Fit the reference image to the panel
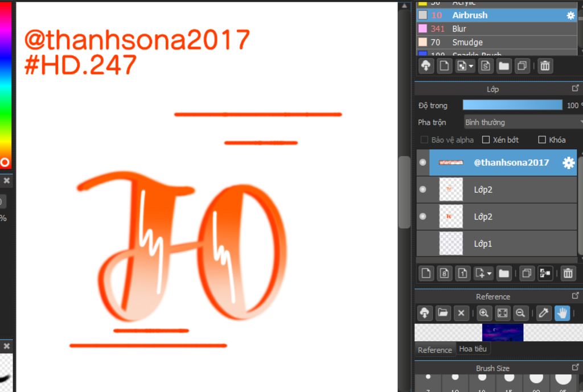 (x=502, y=313)
